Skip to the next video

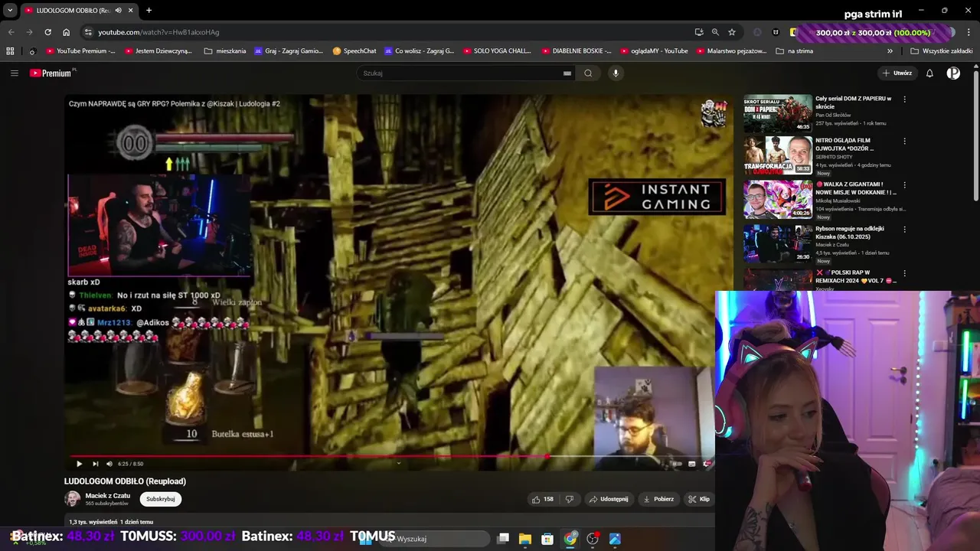95,464
